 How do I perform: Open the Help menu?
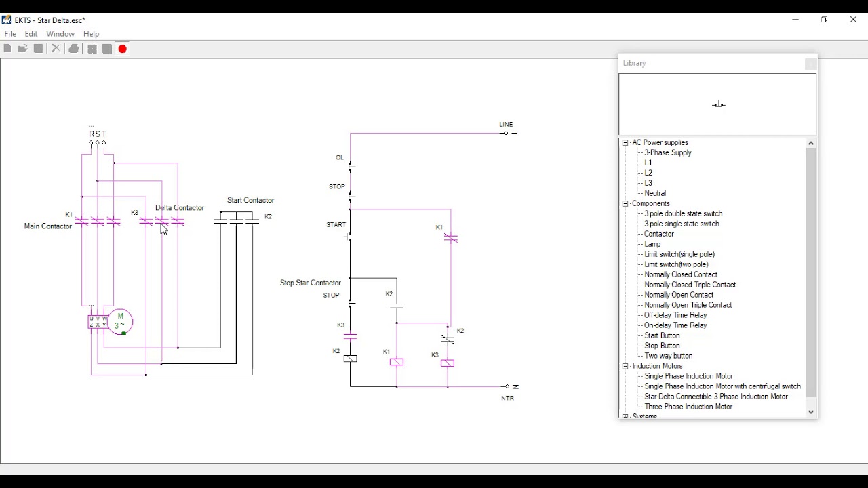click(92, 34)
